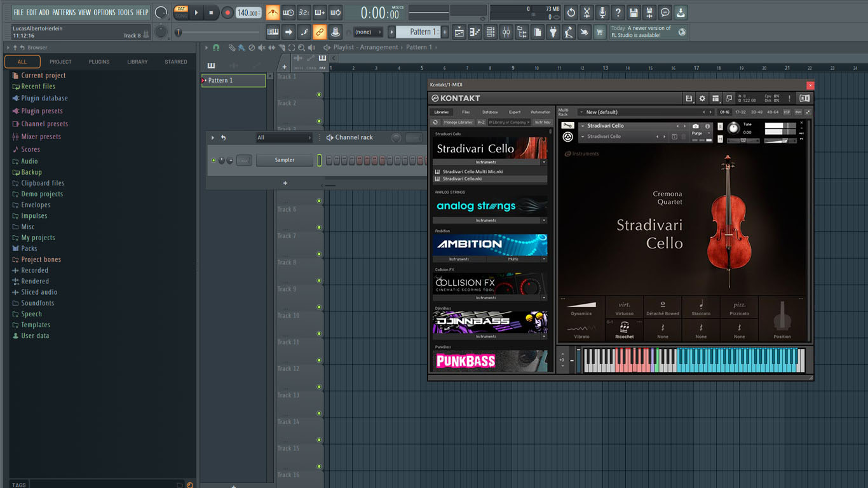Viewport: 868px width, 488px height.
Task: Mute Track 1 using its green light
Action: point(319,95)
